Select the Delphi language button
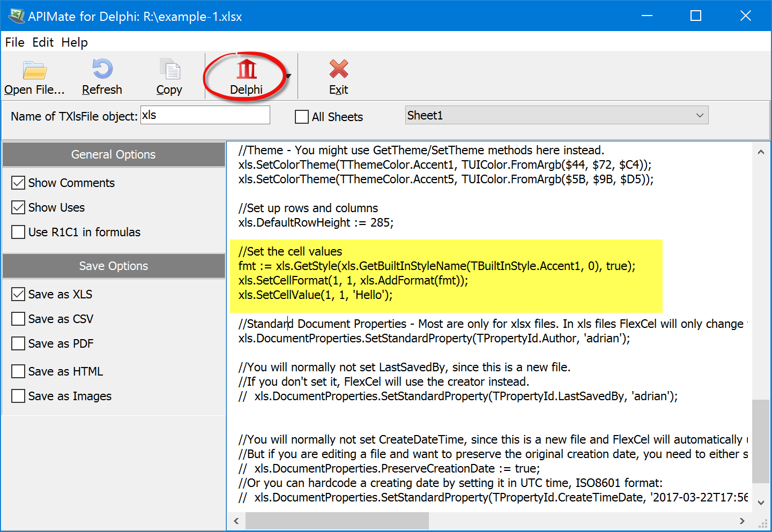The width and height of the screenshot is (772, 532). (x=247, y=77)
